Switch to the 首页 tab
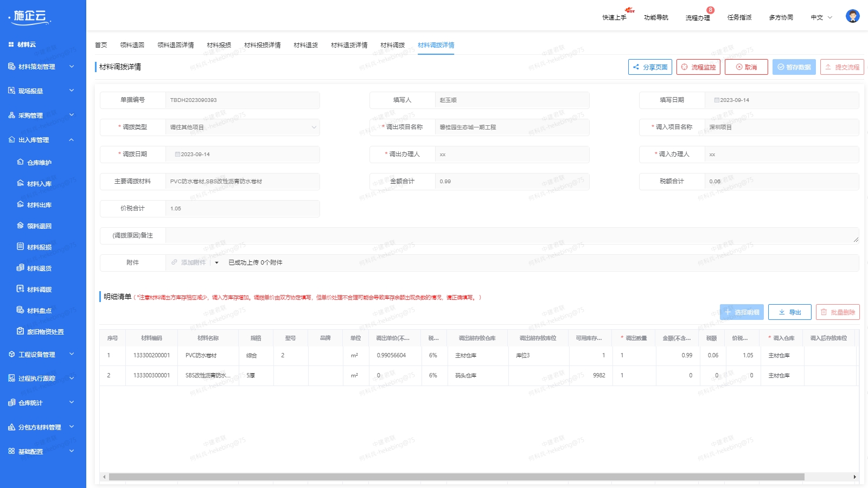 pos(101,45)
